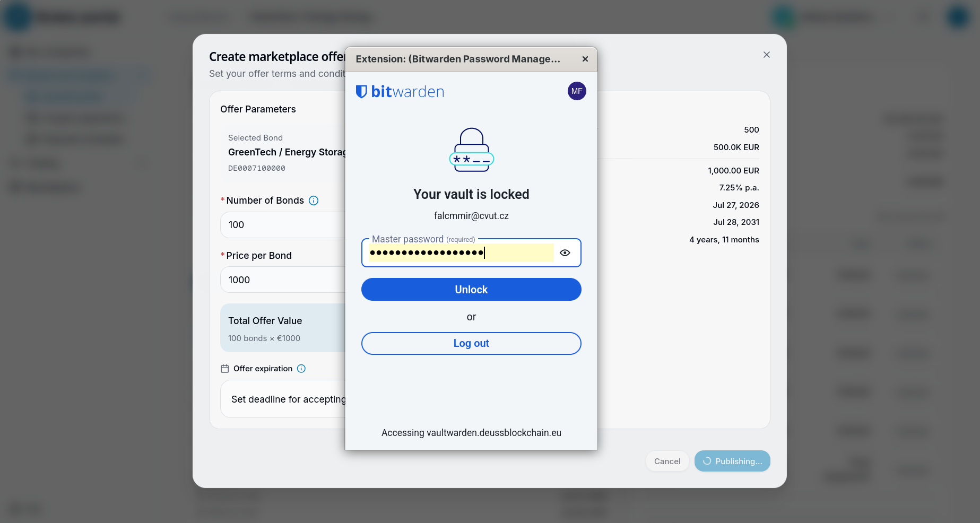The width and height of the screenshot is (980, 523).
Task: Click the Your vault is locked heading
Action: point(471,194)
